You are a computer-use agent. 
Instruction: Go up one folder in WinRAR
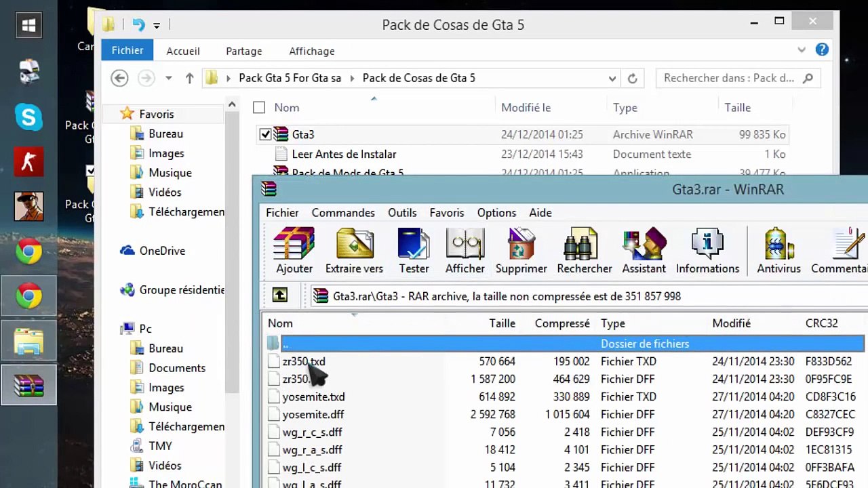279,296
